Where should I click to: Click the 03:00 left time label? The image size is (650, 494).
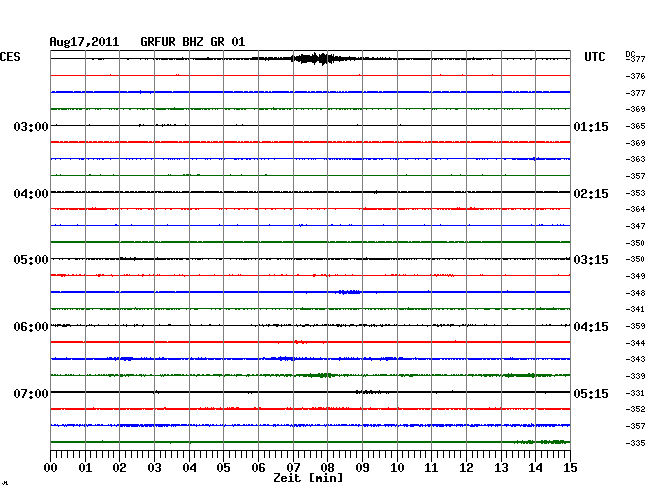31,126
